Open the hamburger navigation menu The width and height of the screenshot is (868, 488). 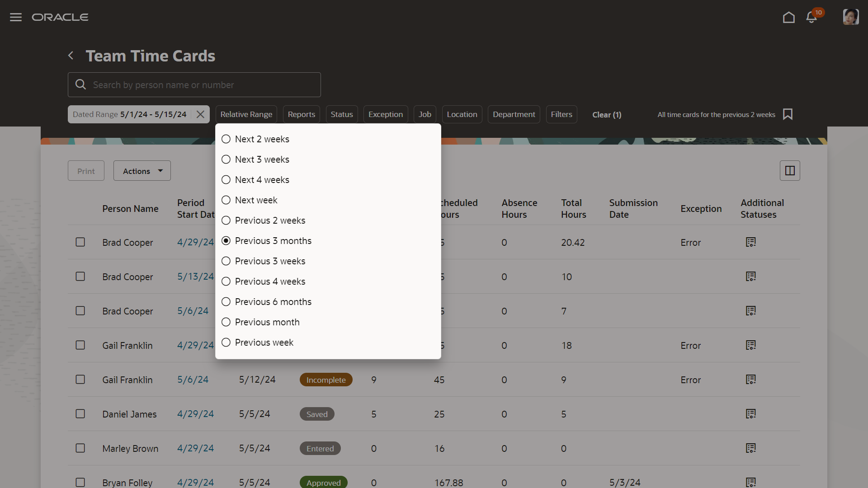(x=16, y=17)
